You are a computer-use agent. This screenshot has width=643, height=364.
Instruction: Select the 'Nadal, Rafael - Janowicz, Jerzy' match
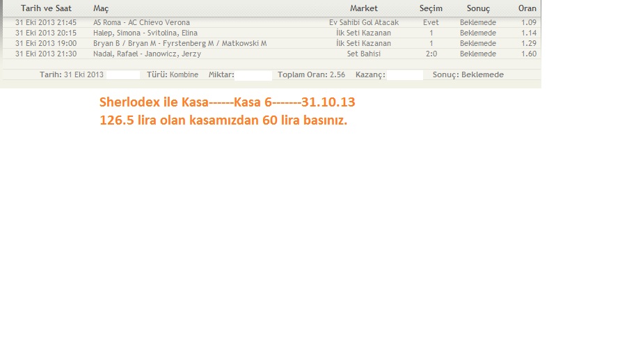point(147,54)
